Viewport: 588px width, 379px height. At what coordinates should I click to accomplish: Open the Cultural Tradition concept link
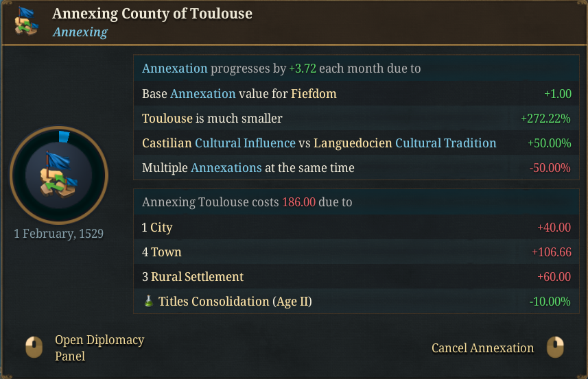pos(445,143)
